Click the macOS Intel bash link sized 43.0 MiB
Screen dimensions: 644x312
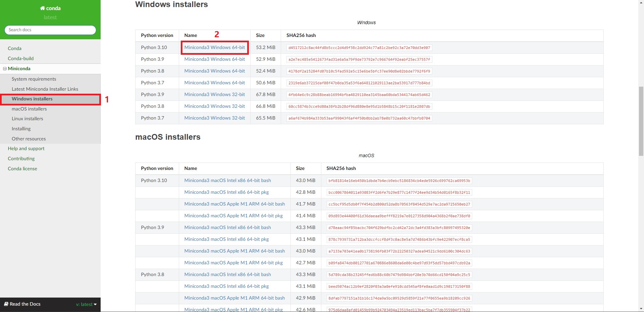pyautogui.click(x=228, y=180)
